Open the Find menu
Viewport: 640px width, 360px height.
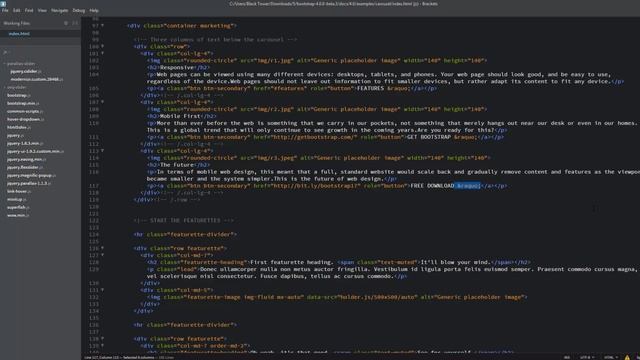click(x=29, y=11)
